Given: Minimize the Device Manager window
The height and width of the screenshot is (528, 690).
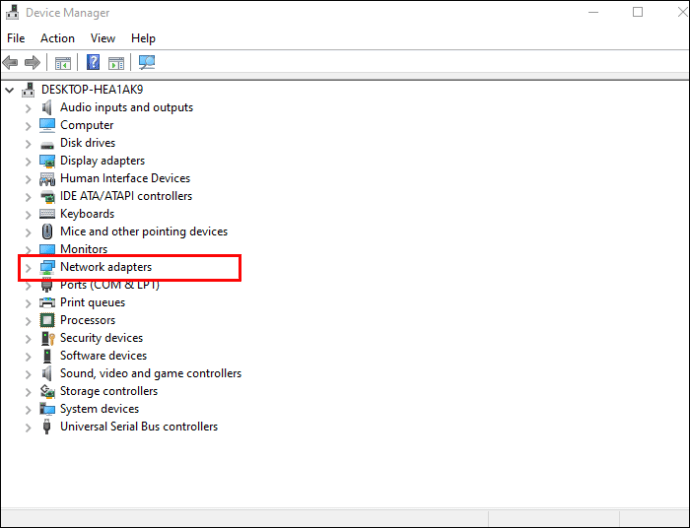Looking at the screenshot, I should [593, 12].
